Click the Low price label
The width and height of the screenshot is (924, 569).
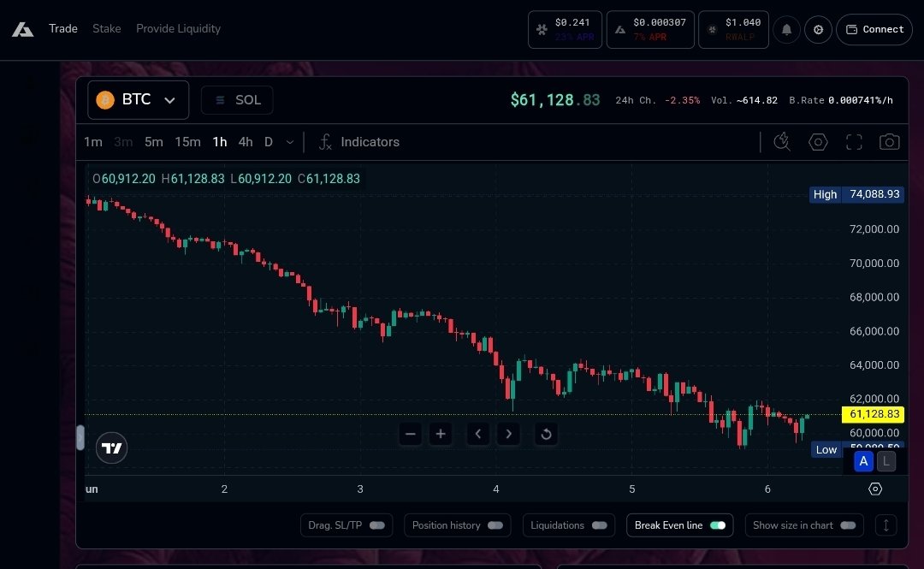(826, 449)
